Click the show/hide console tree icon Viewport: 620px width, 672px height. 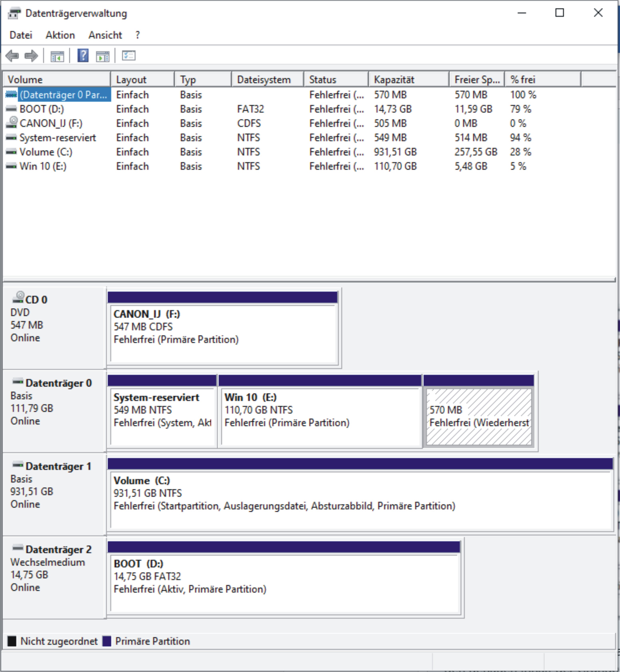click(57, 56)
